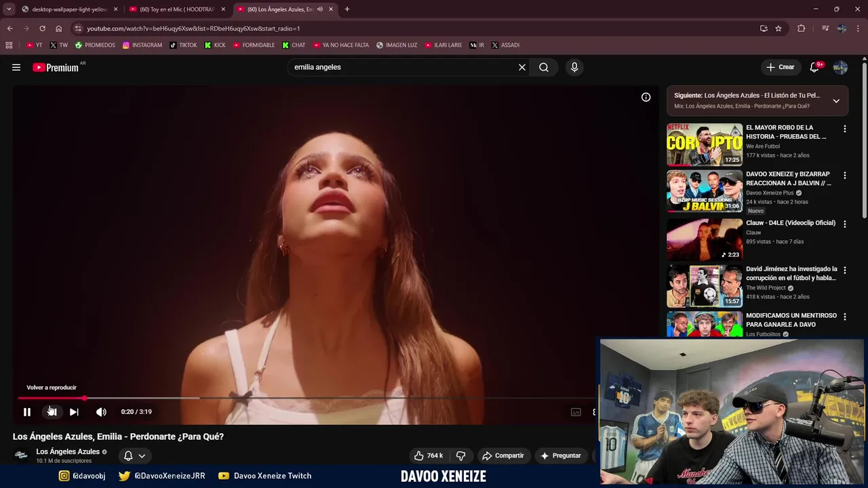Go back in browser history
868x488 pixels.
pos(10,28)
